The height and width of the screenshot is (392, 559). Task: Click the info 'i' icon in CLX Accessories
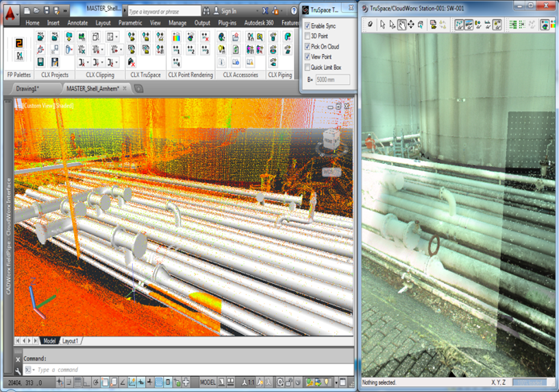(x=222, y=62)
